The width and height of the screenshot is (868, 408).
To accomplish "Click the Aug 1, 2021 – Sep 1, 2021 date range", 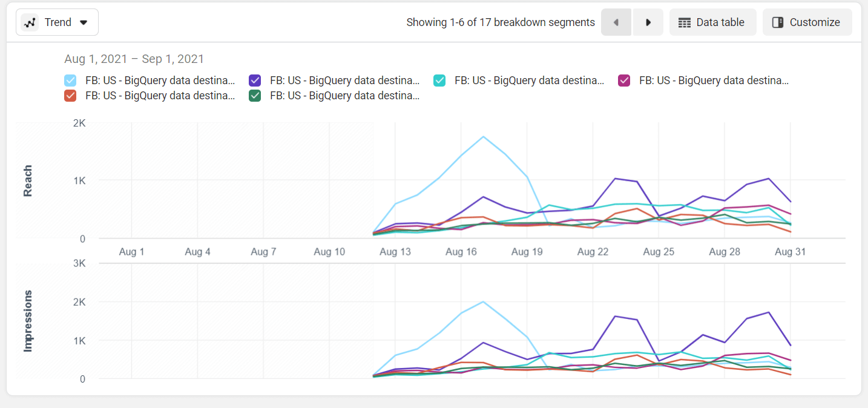I will [x=134, y=59].
